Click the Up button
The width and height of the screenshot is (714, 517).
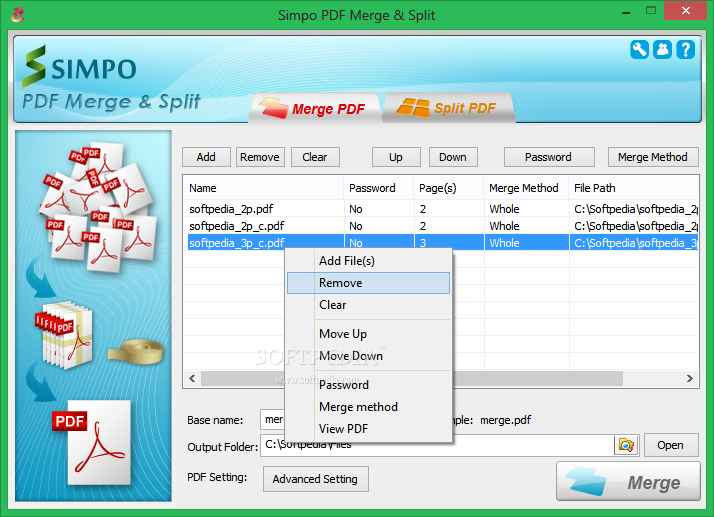(x=396, y=157)
